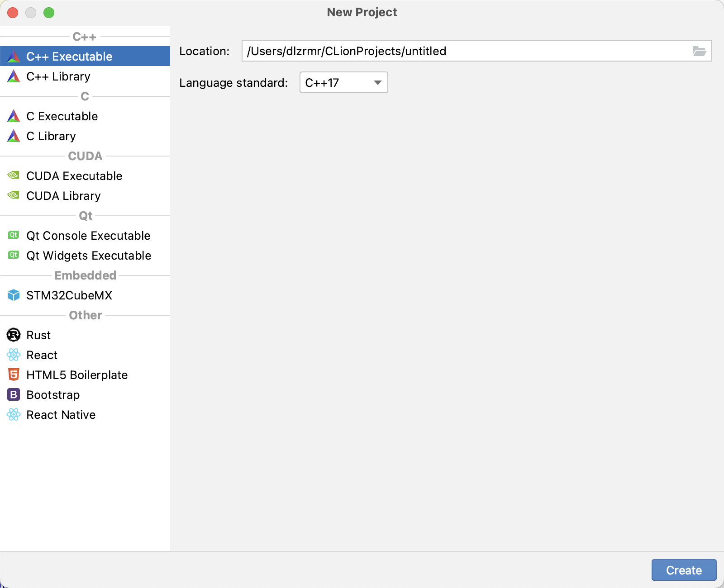Click the React atom icon
724x588 pixels.
pyautogui.click(x=14, y=355)
